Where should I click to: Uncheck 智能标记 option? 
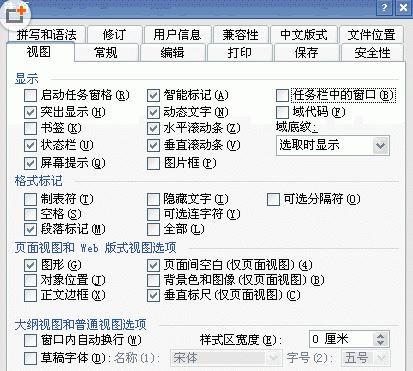pos(153,96)
